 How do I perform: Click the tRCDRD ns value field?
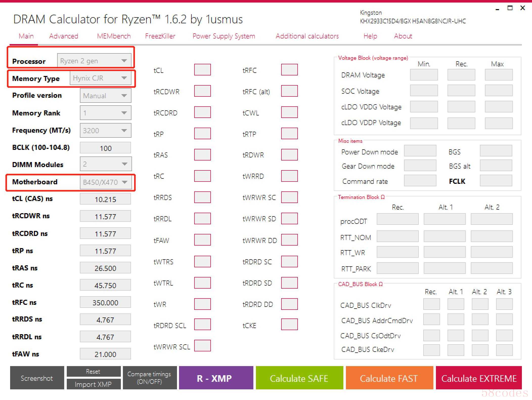[105, 233]
